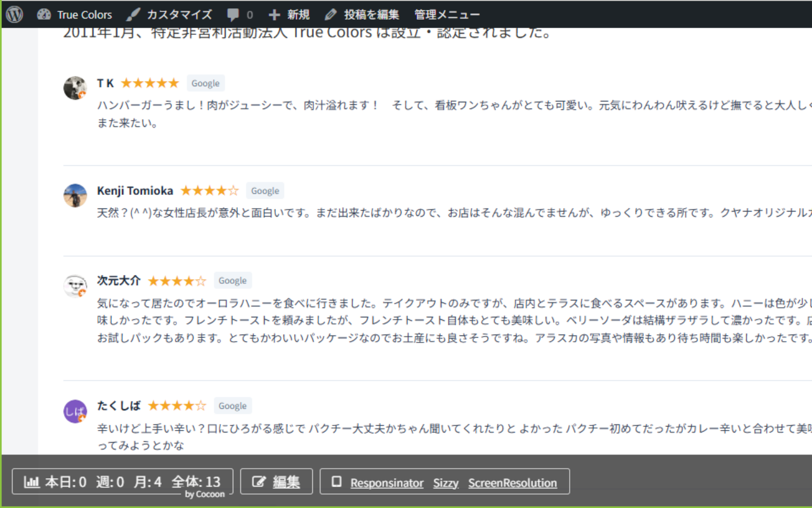Click Kenji Tomioka review text 天然？
This screenshot has width=812, height=508.
(454, 213)
